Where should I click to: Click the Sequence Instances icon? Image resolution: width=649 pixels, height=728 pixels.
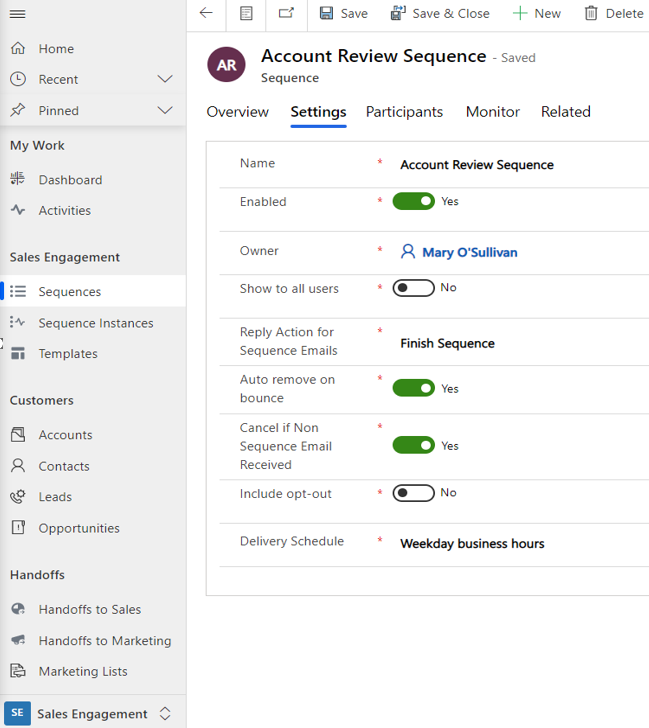(x=18, y=322)
